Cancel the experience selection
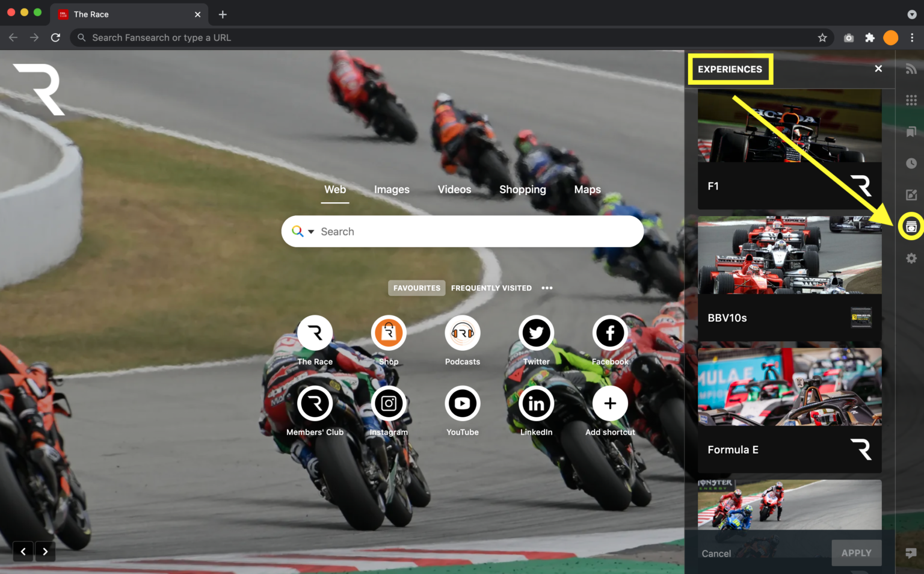This screenshot has width=924, height=574. tap(716, 553)
